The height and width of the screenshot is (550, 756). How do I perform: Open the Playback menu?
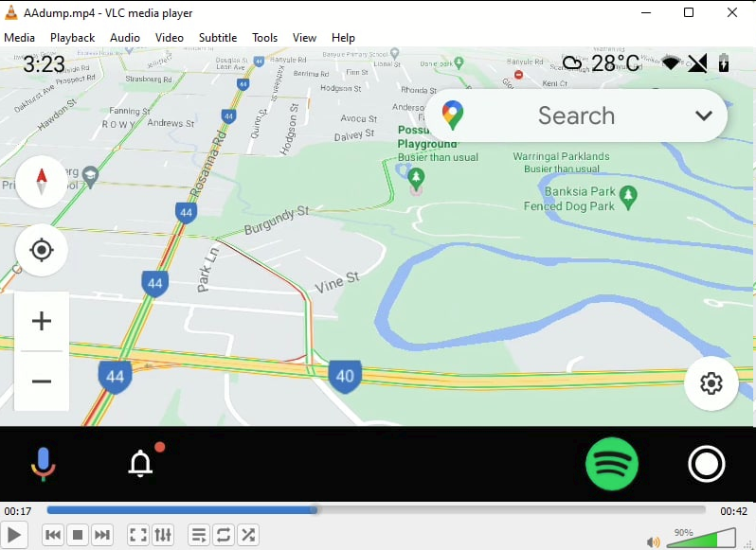click(x=72, y=38)
